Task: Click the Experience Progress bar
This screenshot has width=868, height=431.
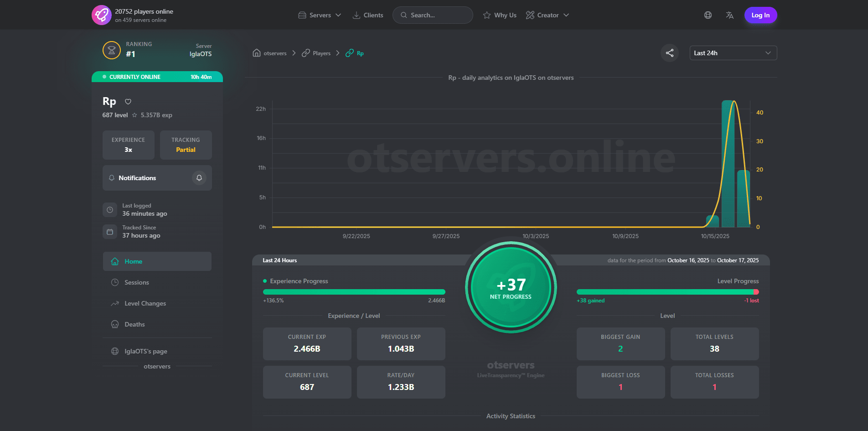Action: point(354,292)
